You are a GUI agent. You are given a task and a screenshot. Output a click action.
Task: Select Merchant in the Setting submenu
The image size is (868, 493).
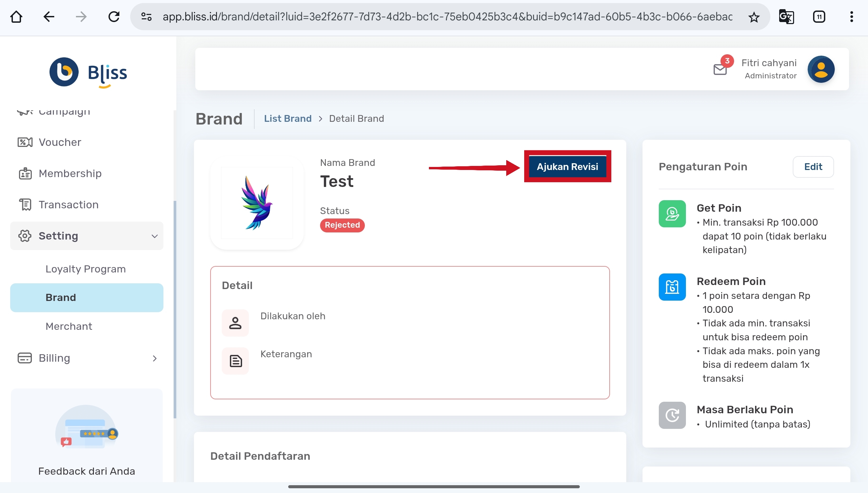click(x=69, y=326)
